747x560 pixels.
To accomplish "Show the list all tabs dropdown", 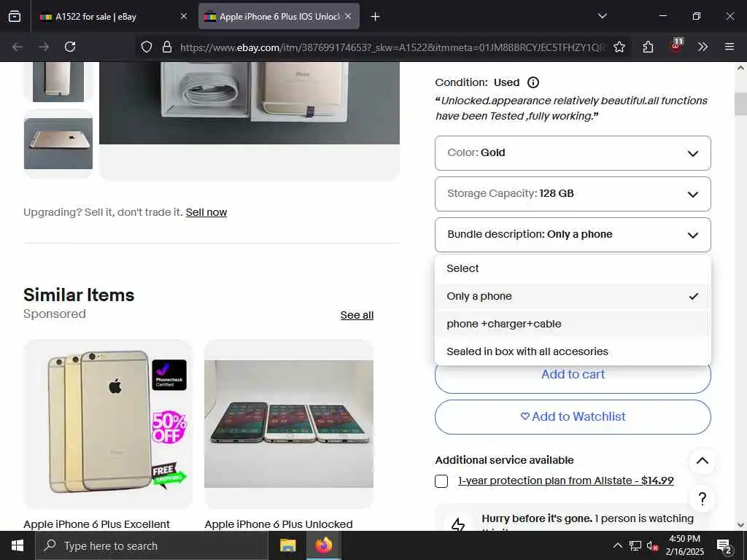I will (x=602, y=17).
